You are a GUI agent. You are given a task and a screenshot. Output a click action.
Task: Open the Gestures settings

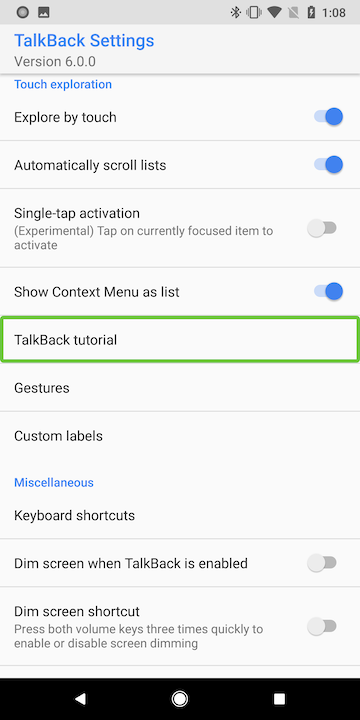pos(180,388)
